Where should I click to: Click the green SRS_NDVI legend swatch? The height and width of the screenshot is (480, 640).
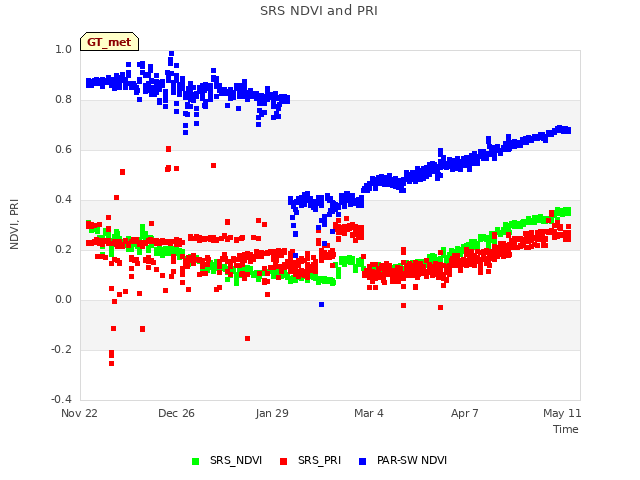196,461
